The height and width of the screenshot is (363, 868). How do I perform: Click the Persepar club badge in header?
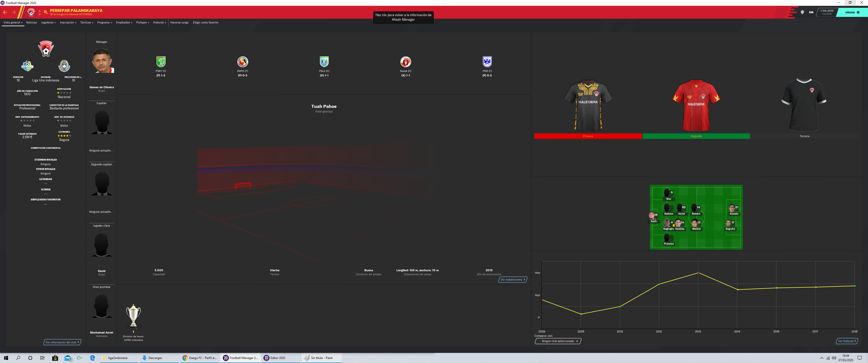click(31, 12)
